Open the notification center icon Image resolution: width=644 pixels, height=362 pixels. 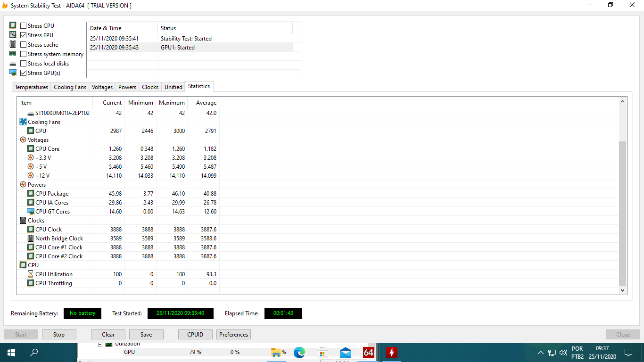tap(628, 352)
